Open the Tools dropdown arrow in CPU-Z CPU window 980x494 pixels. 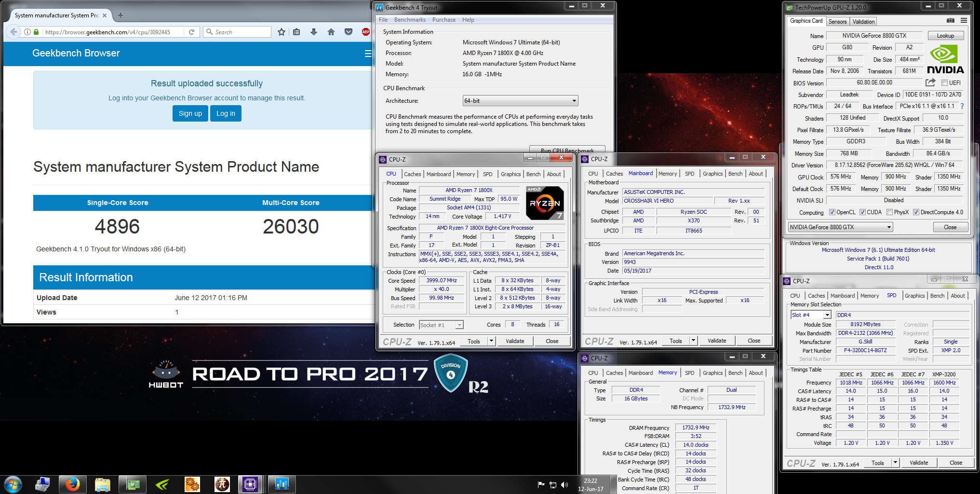coord(491,341)
